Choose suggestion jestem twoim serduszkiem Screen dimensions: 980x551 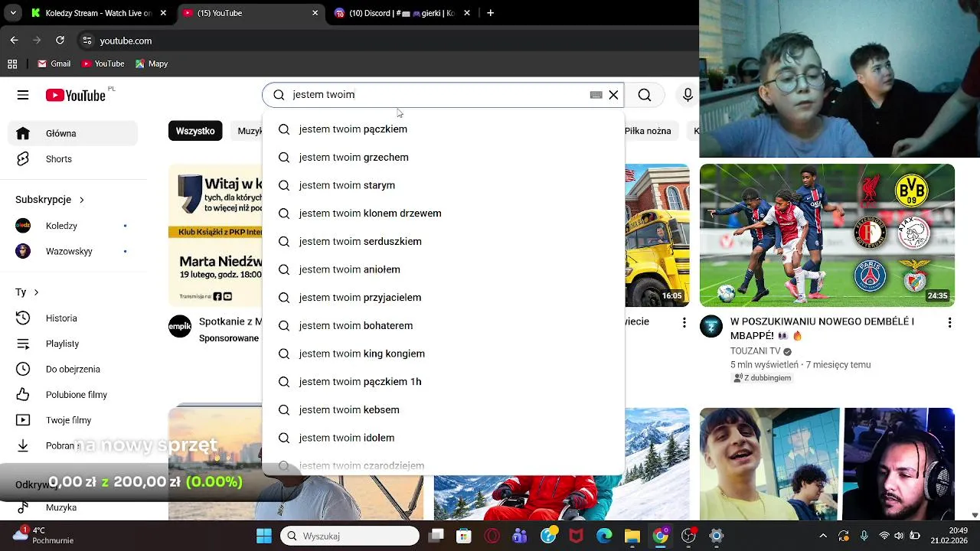[443, 241]
